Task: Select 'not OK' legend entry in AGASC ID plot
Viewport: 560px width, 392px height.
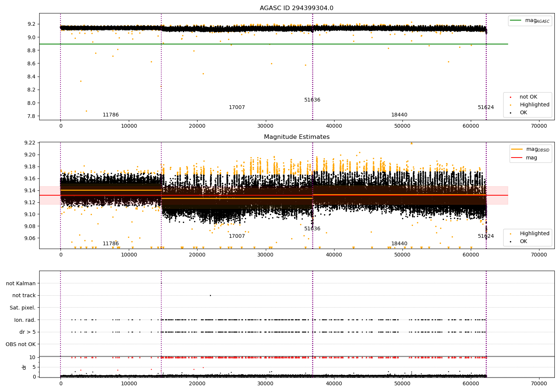Action: (528, 97)
